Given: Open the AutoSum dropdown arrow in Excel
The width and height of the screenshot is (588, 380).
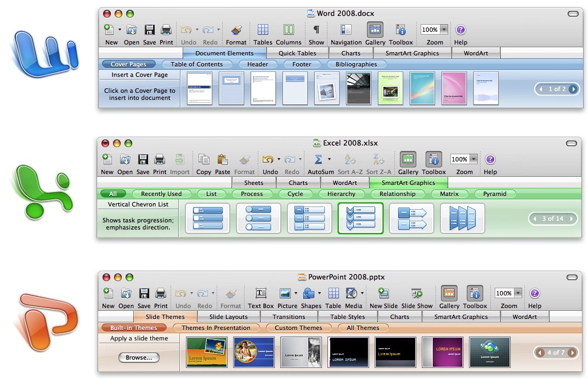Looking at the screenshot, I should point(329,159).
